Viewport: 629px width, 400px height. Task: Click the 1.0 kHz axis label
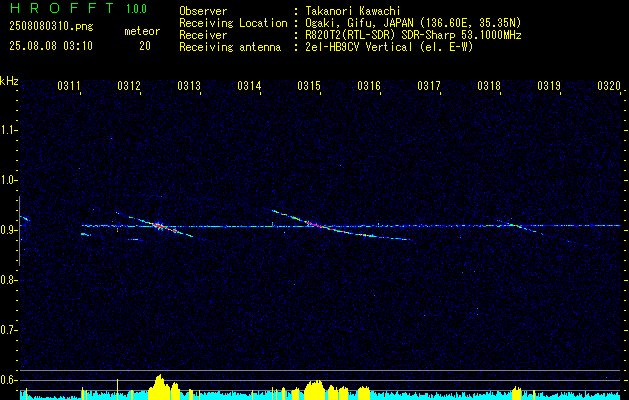click(x=8, y=180)
